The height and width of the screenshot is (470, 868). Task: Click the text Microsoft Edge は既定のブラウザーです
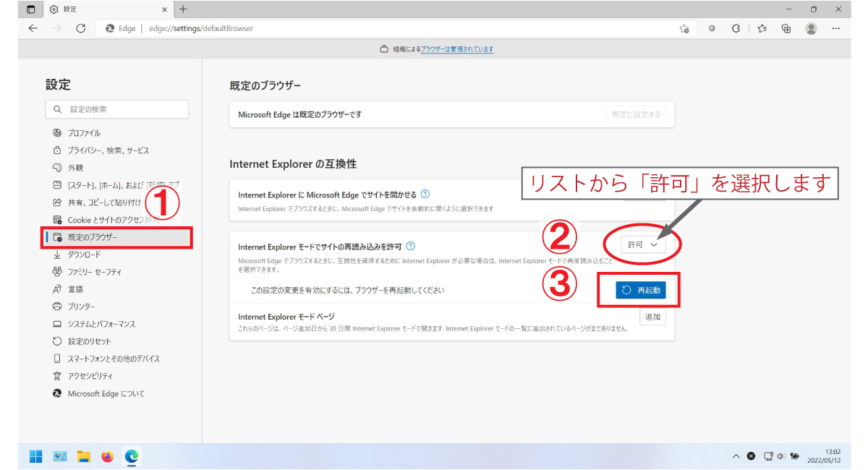299,114
